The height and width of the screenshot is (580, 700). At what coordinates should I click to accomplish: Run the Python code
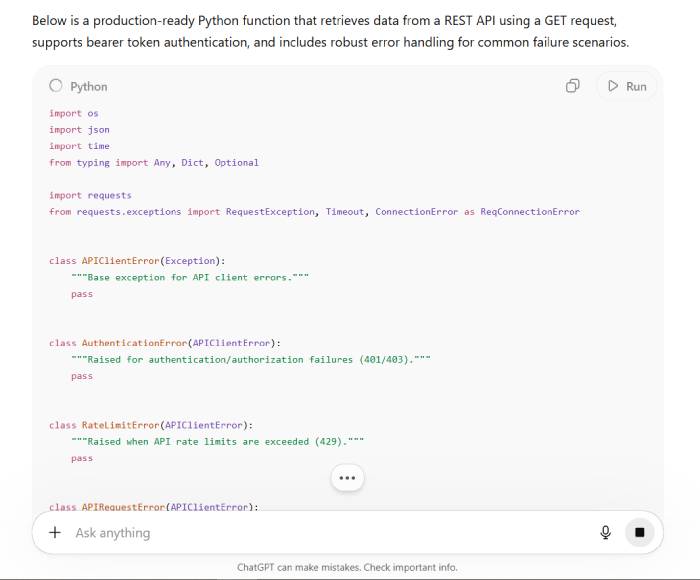click(627, 86)
